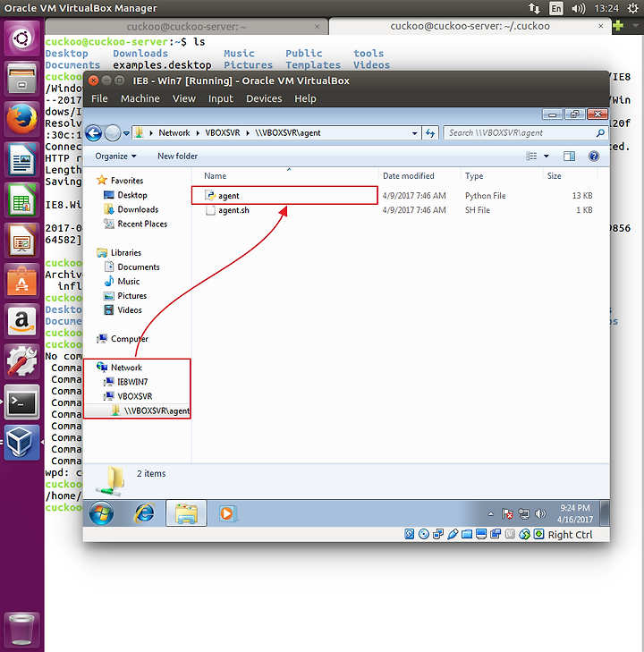
Task: Open the Amazon launcher icon
Action: [21, 321]
